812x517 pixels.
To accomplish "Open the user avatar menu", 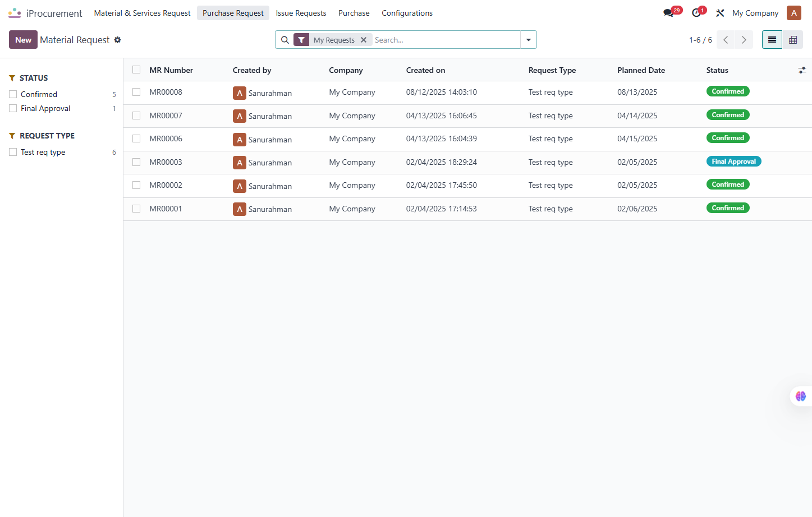I will [794, 13].
